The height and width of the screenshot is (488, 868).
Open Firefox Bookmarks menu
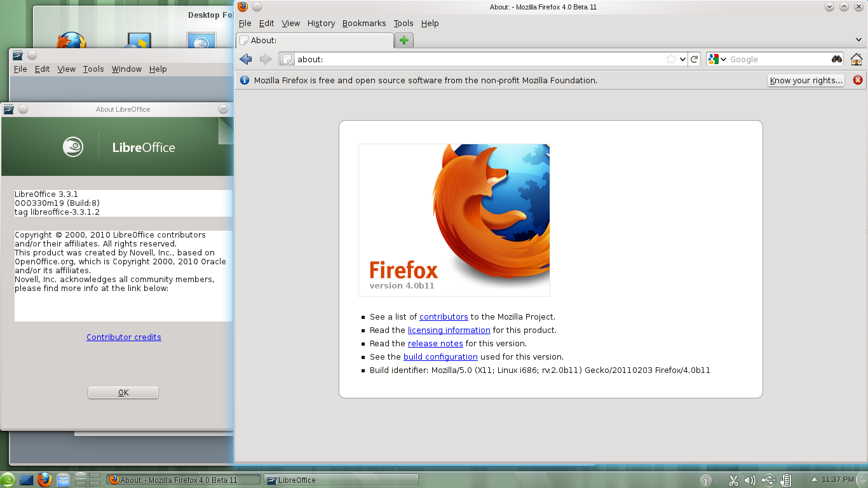point(364,23)
